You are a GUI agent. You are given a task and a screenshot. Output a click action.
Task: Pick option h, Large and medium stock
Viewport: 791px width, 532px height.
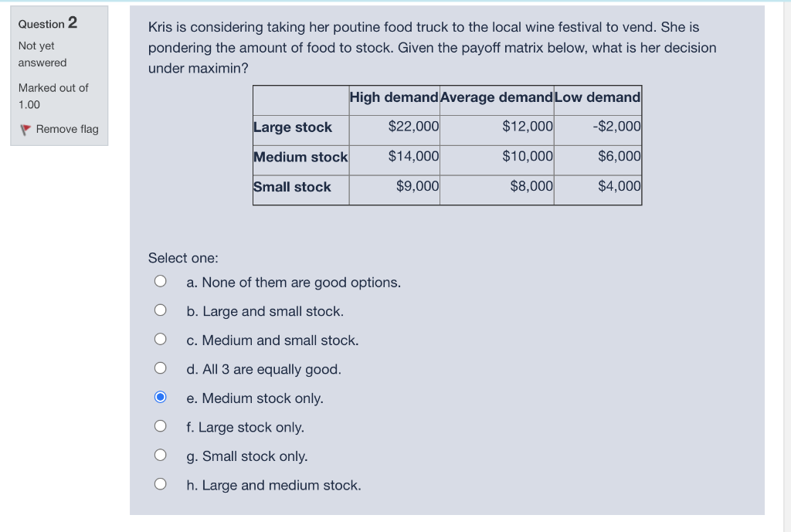pos(160,485)
